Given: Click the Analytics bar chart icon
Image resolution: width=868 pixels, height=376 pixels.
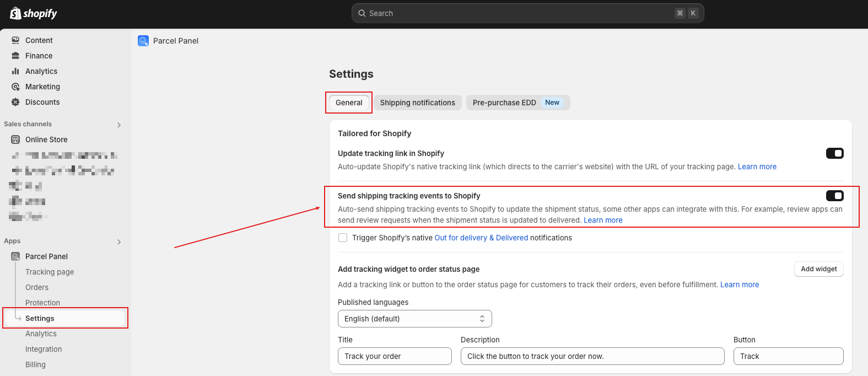Looking at the screenshot, I should (x=15, y=71).
